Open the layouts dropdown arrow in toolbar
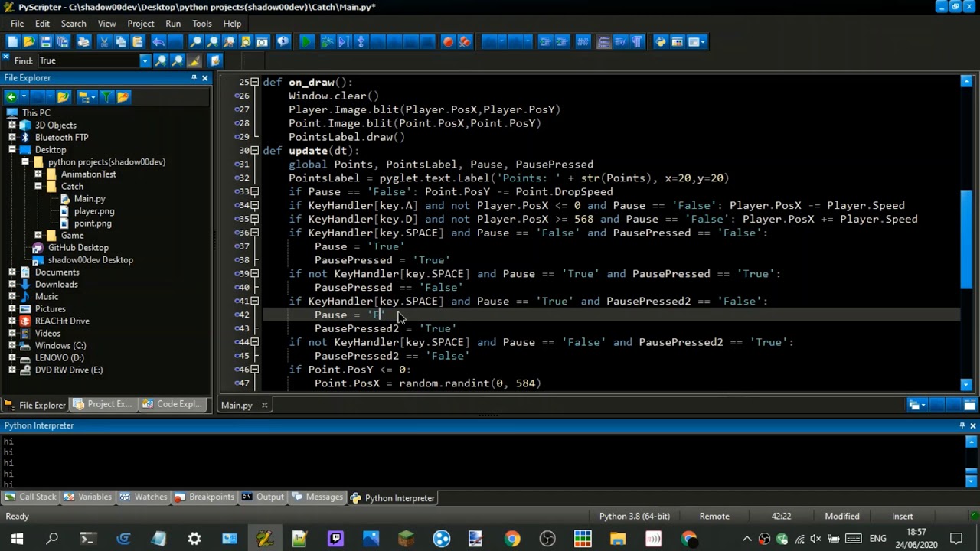This screenshot has width=980, height=551. (x=702, y=41)
